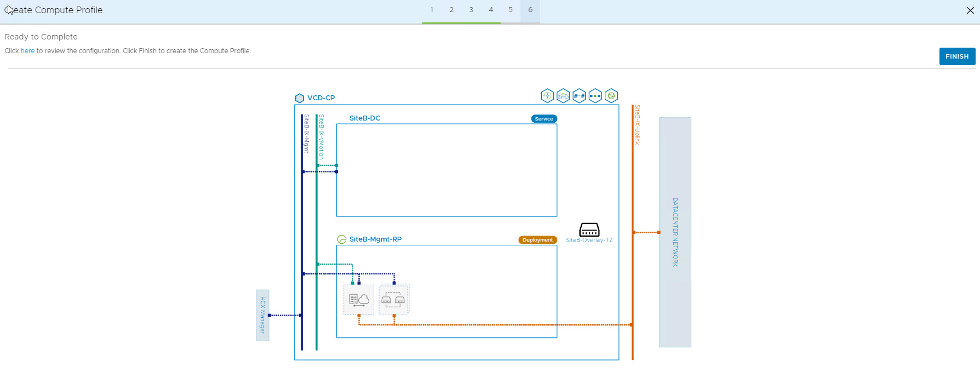Open the 'here' configuration review link

pyautogui.click(x=27, y=51)
